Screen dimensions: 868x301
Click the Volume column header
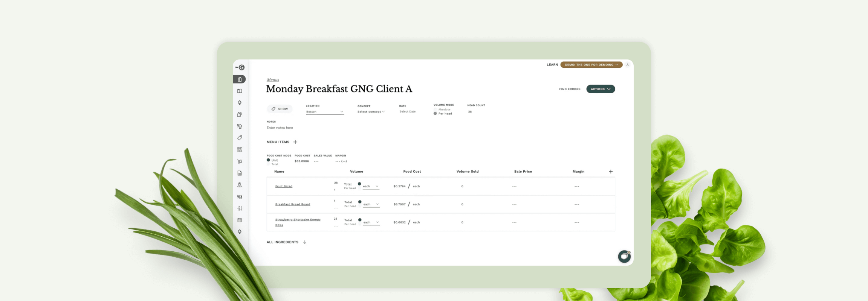[356, 172]
